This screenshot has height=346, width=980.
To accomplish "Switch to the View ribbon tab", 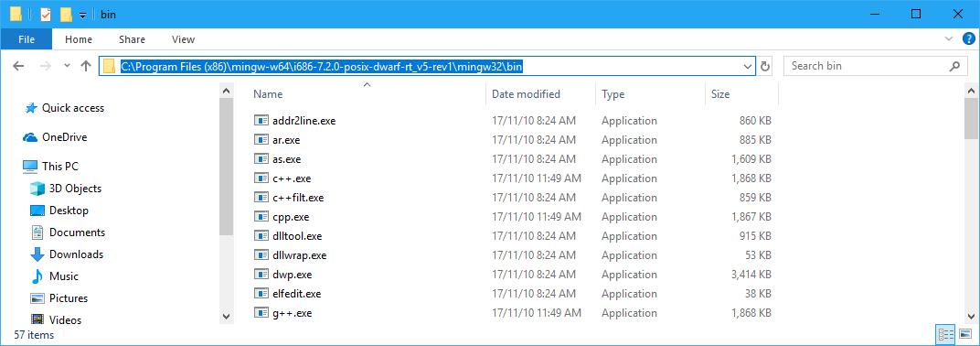I will [x=183, y=39].
